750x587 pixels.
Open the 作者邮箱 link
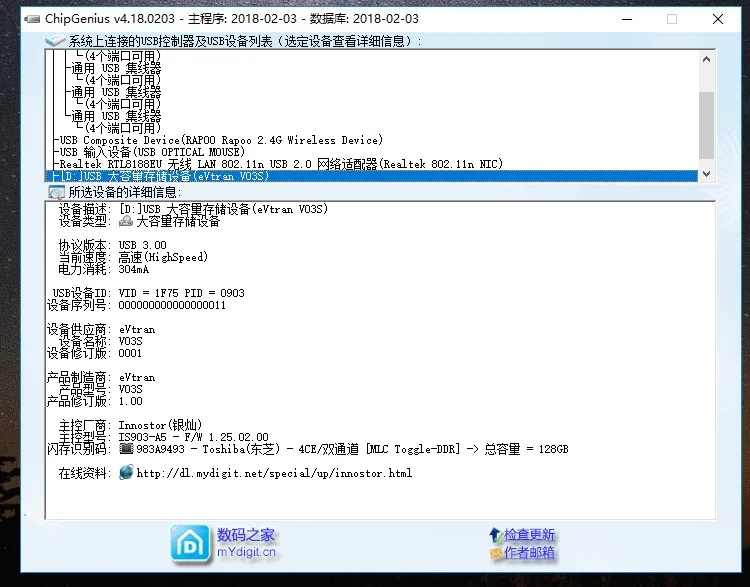click(x=529, y=553)
